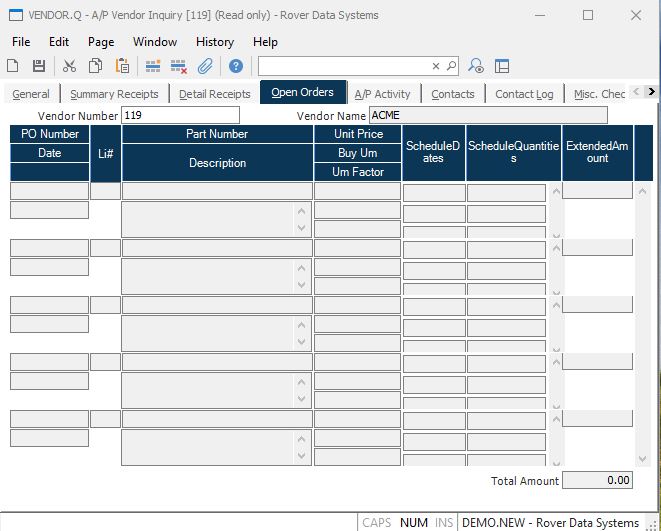This screenshot has width=661, height=531.
Task: Open the History menu
Action: pyautogui.click(x=214, y=42)
